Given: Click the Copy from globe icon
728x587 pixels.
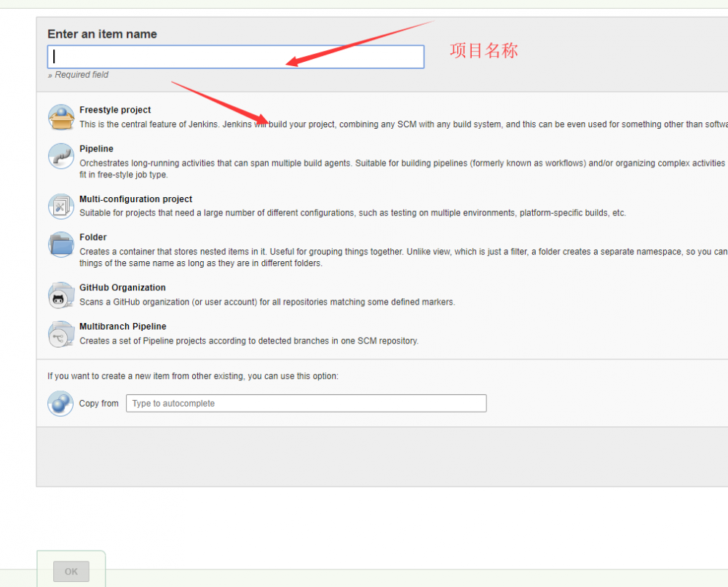Looking at the screenshot, I should tap(61, 403).
